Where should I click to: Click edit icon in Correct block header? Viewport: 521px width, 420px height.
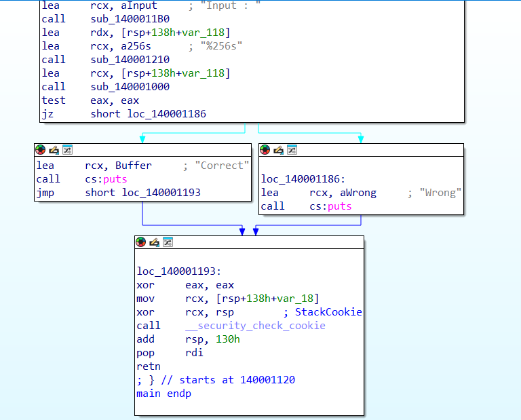(x=54, y=150)
